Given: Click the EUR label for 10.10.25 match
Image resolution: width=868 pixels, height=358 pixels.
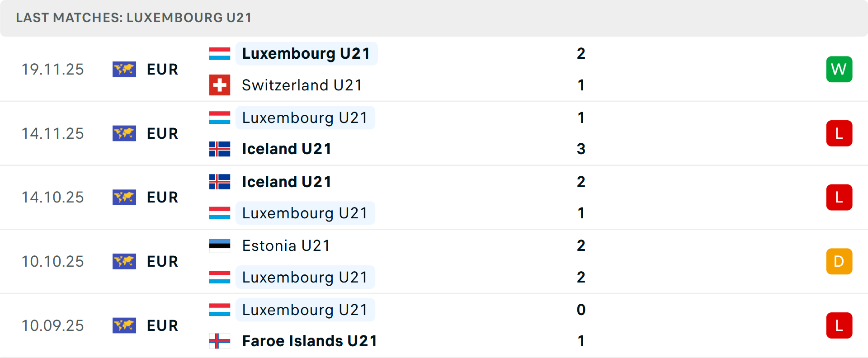Looking at the screenshot, I should 162,261.
